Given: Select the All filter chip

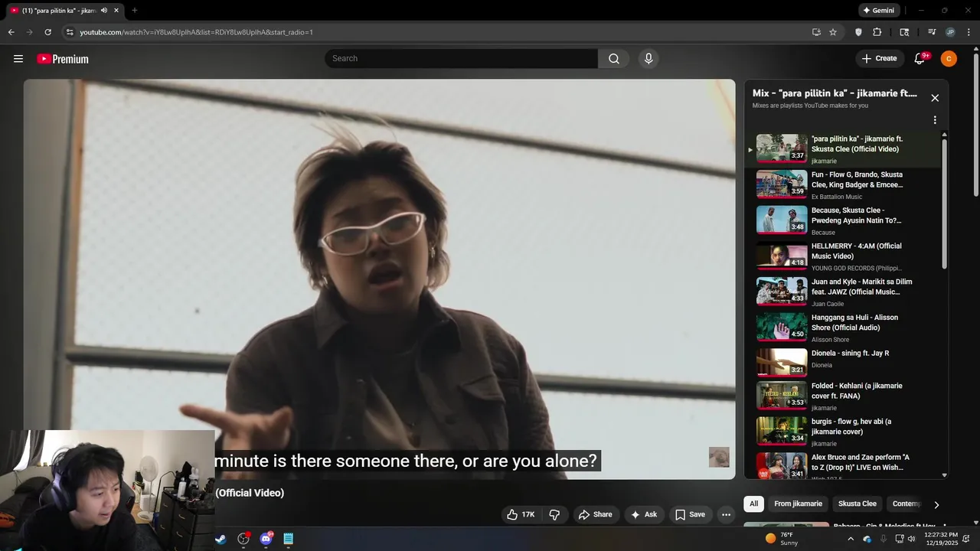Looking at the screenshot, I should click(x=754, y=504).
